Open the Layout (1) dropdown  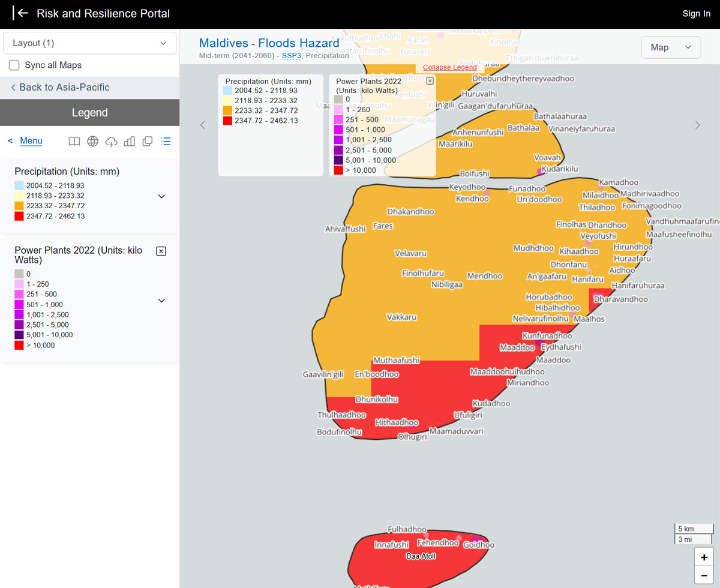[90, 43]
